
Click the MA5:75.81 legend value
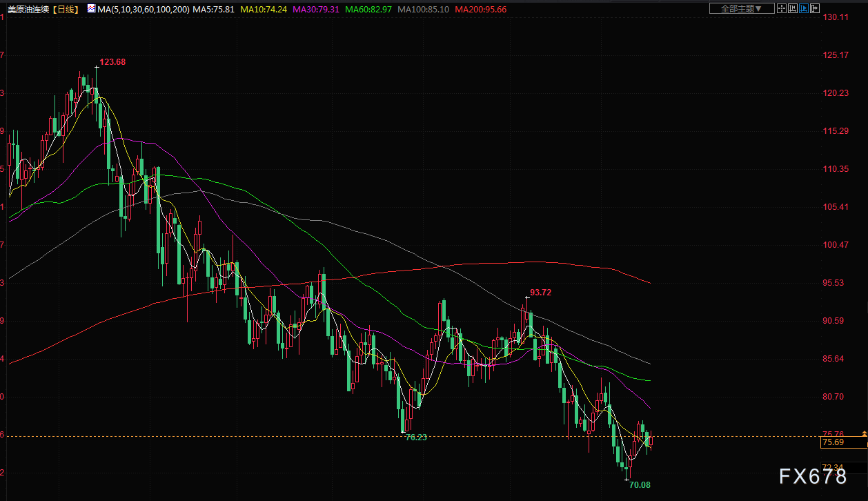(x=214, y=10)
